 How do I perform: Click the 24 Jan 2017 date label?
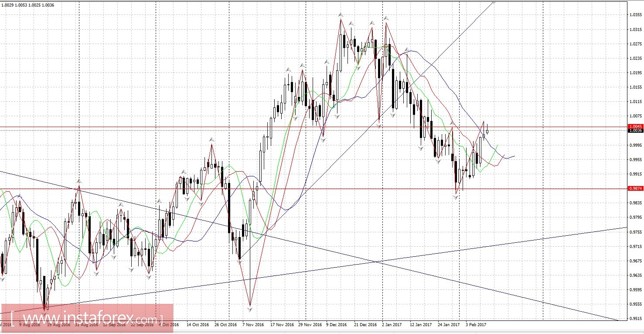[448, 325]
